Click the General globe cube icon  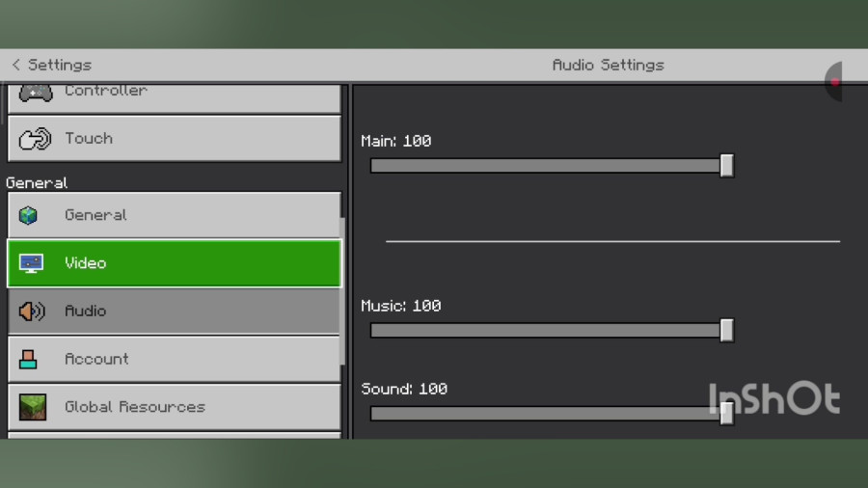[x=28, y=215]
